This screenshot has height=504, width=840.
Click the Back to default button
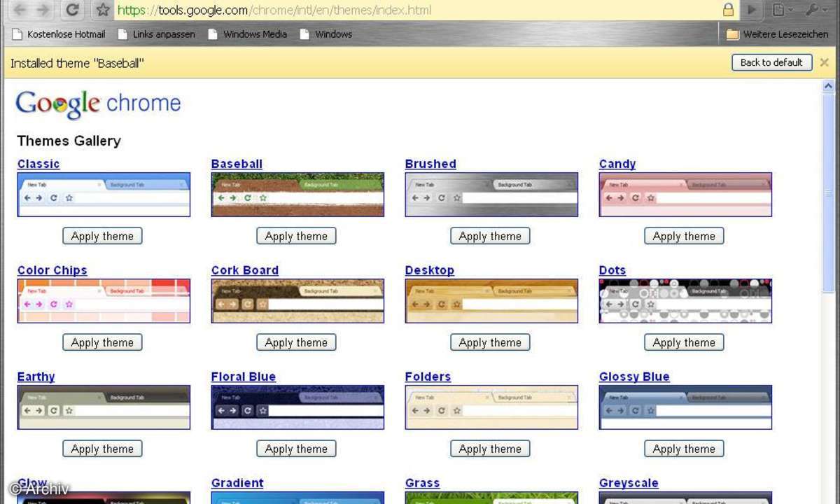[x=771, y=62]
